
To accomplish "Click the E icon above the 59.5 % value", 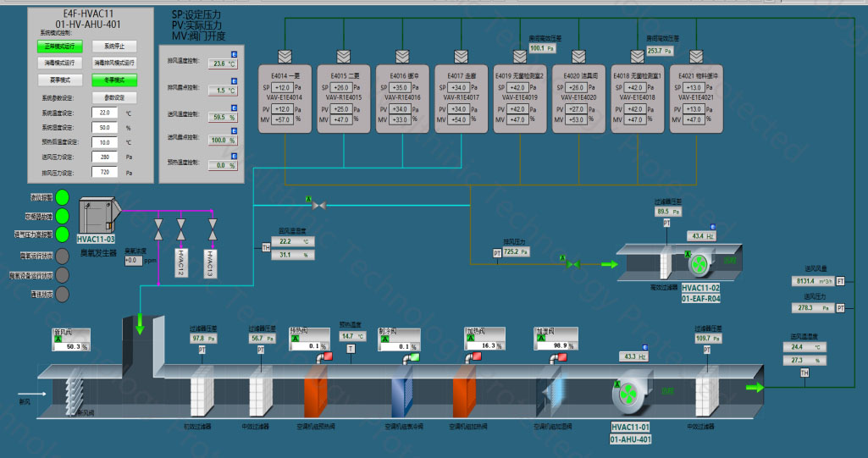I will [235, 108].
